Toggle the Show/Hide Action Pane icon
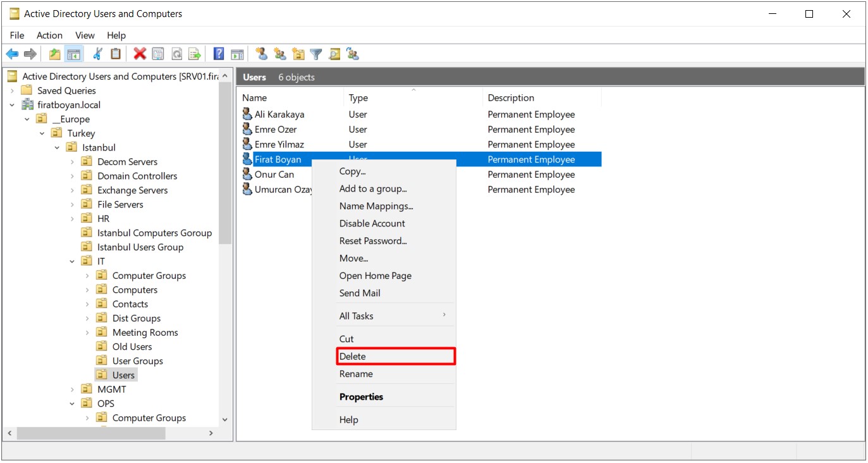 coord(237,54)
